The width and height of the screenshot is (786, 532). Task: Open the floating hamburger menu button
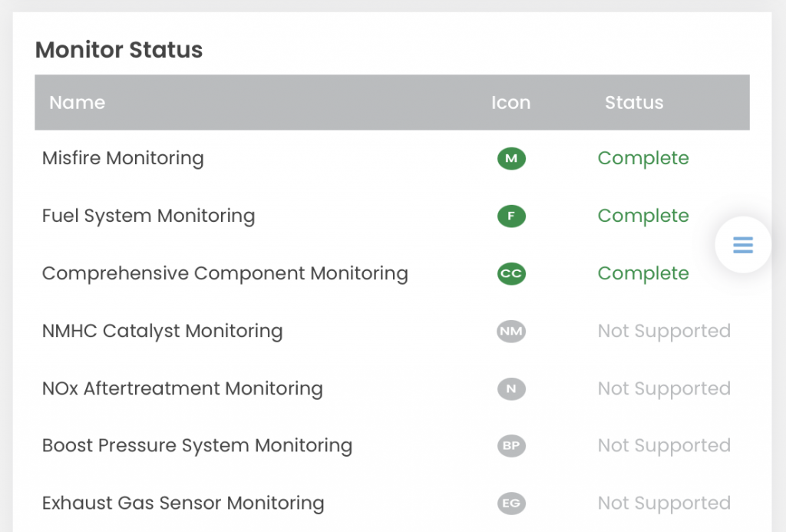click(x=743, y=245)
